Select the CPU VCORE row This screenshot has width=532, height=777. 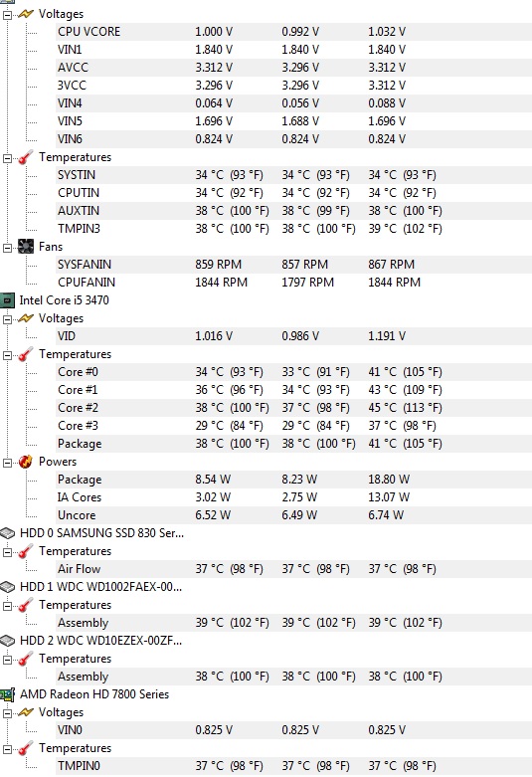pos(293,32)
